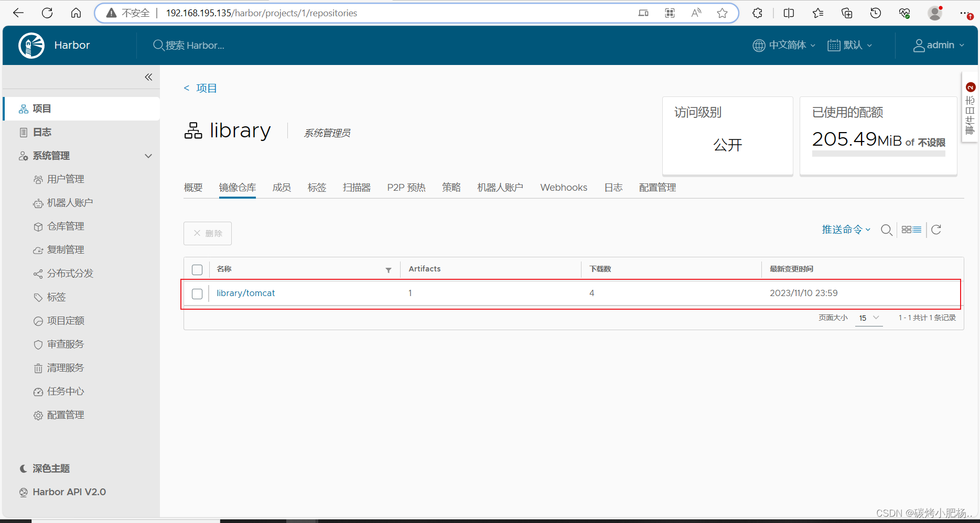This screenshot has height=523, width=980.
Task: Change page size dropdown showing 15
Action: pos(869,318)
